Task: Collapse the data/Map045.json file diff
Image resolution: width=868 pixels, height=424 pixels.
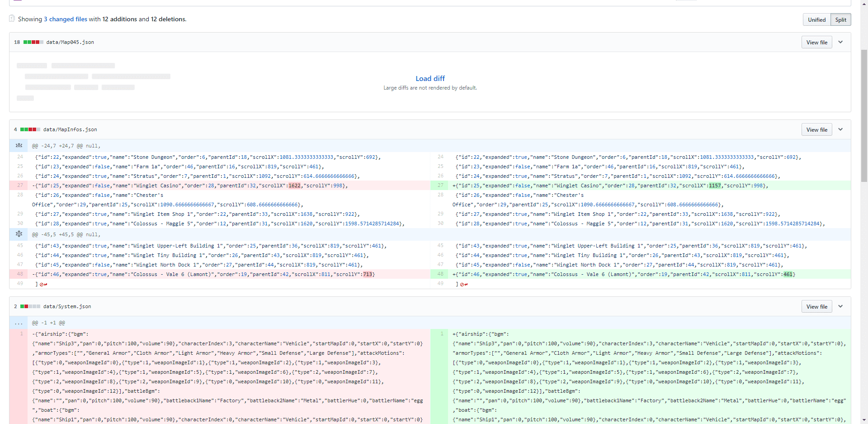Action: (840, 42)
